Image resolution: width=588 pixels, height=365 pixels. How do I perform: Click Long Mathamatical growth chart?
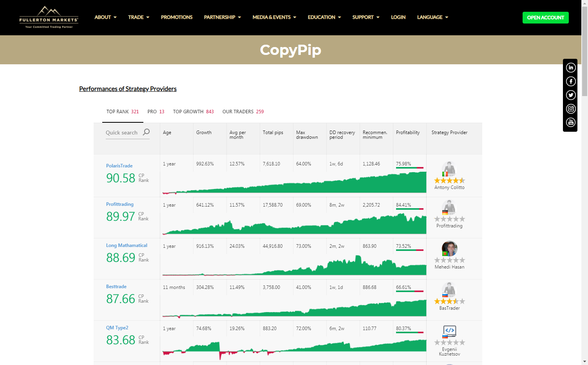[x=294, y=265]
